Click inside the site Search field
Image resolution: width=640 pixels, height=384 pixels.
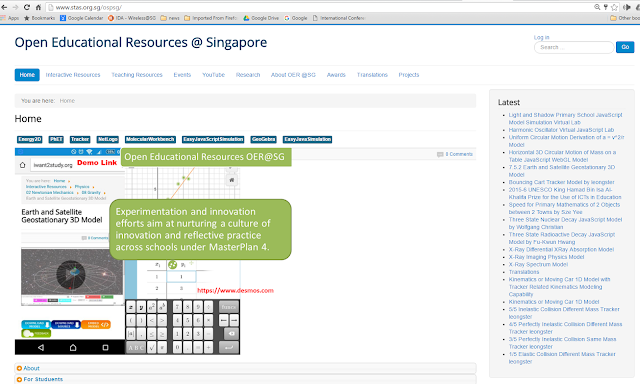[574, 47]
